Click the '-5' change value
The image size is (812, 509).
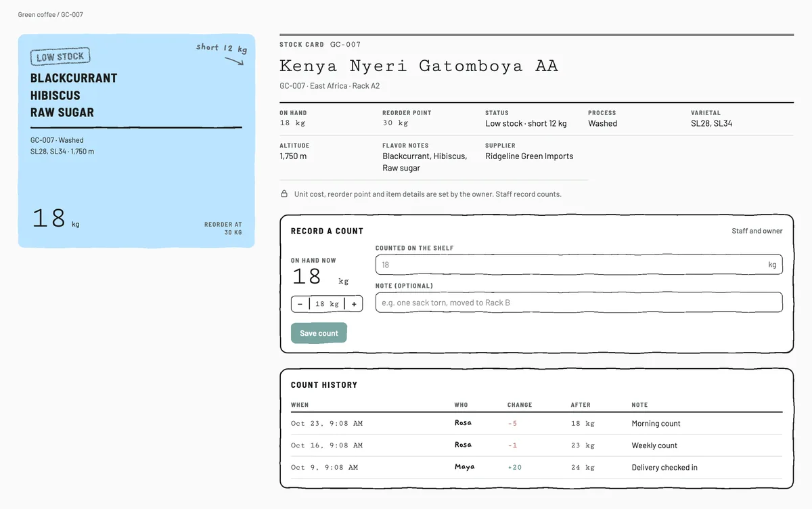tap(512, 424)
